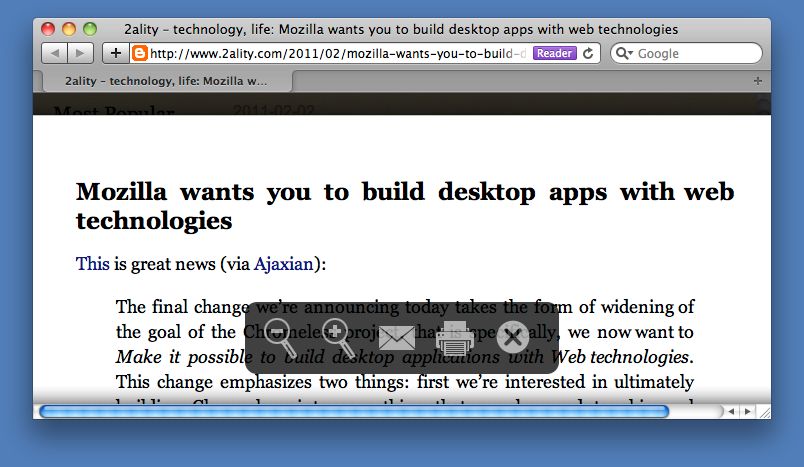
Task: Exit Reader with the X icon
Action: [513, 338]
